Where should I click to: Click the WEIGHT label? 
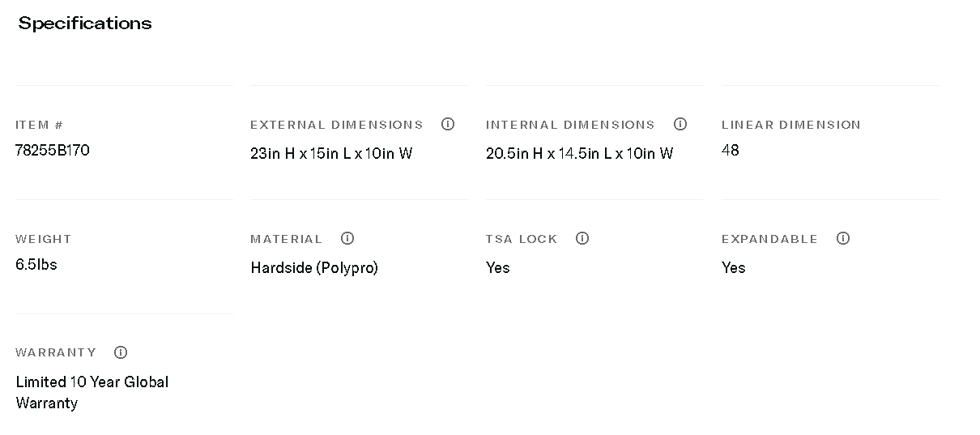coord(44,239)
